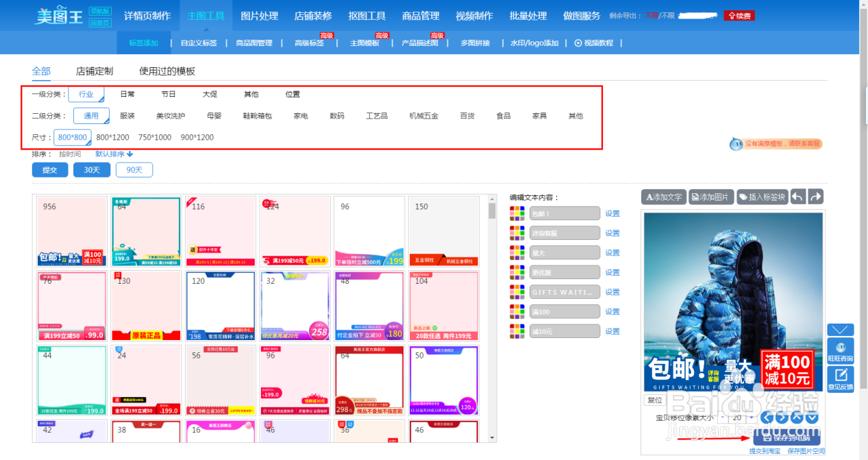Expand 默认排序 sort dropdown
This screenshot has width=868, height=460.
[114, 154]
